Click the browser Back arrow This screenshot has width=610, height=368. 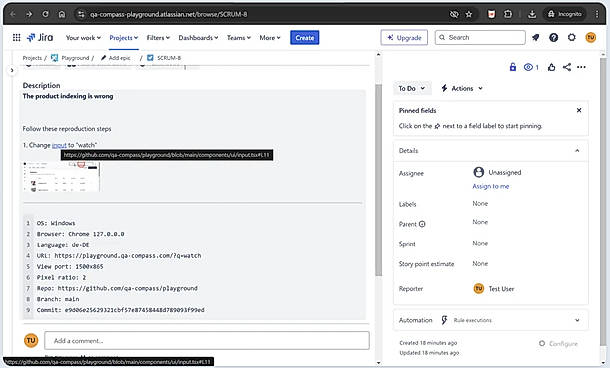(12, 14)
